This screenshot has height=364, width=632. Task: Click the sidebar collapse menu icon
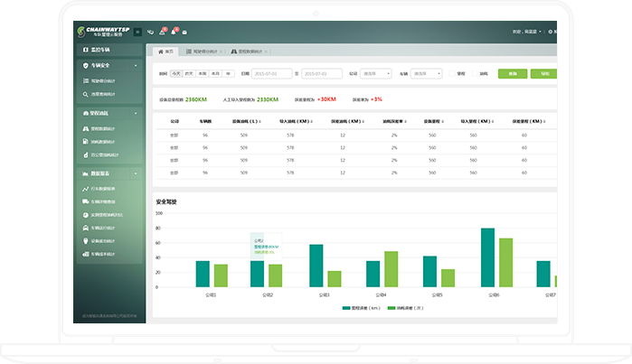(x=137, y=32)
